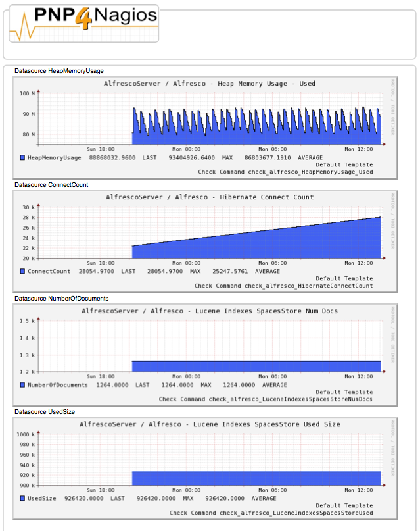Screen dimensions: 420x531
Task: Click the title 'Lucene Indexes SpacesStore Num Docs'
Action: (266, 311)
